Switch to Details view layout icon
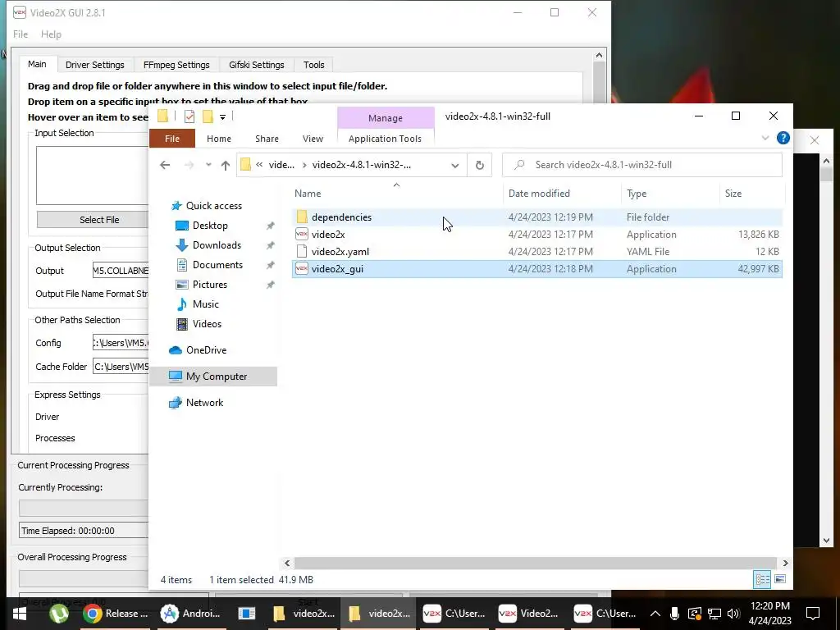840x630 pixels. tap(762, 579)
